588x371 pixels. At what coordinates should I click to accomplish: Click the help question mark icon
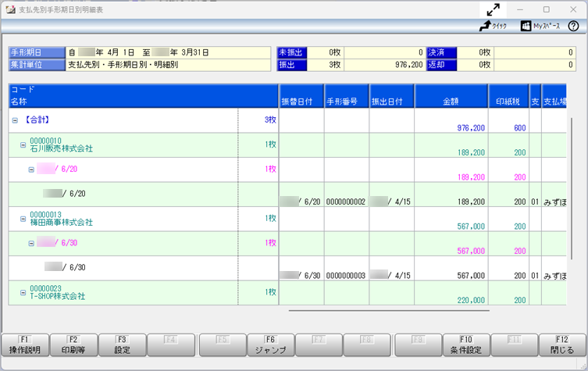pos(573,26)
